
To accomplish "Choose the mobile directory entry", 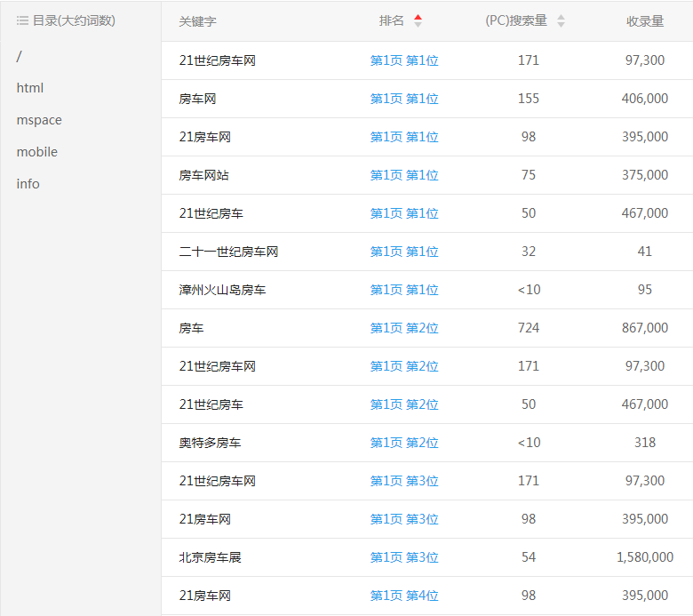I will point(36,152).
